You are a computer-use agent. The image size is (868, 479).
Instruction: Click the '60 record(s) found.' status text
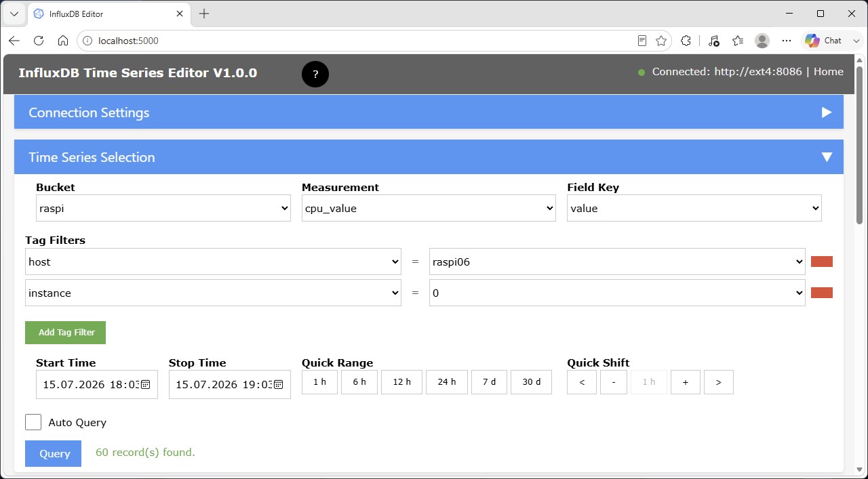point(145,452)
